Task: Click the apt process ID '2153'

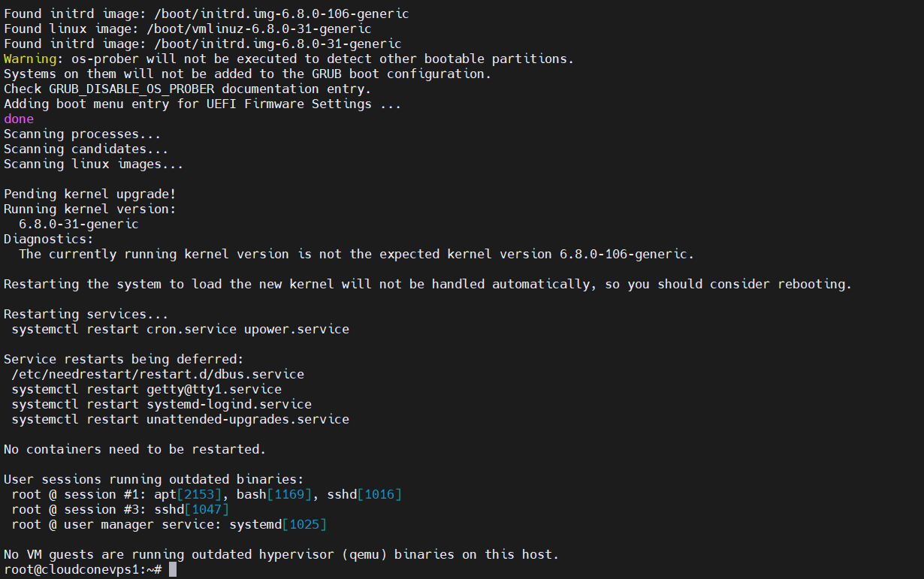Action: pos(199,494)
